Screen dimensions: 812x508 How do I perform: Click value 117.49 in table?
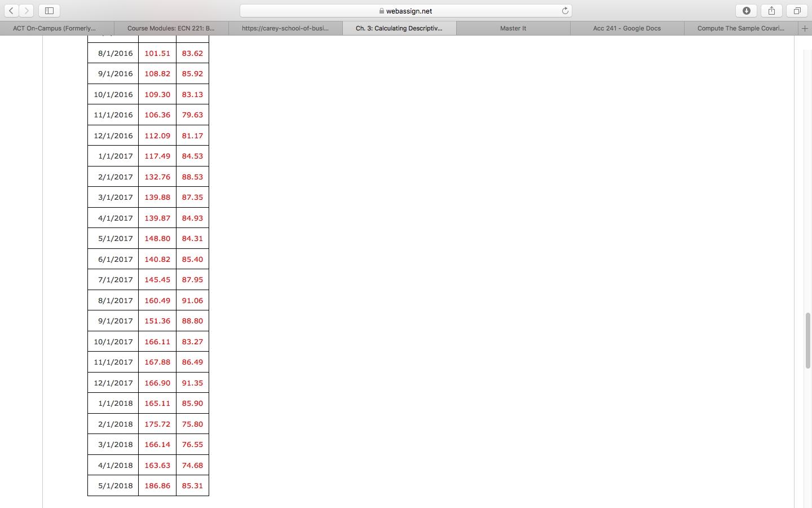pos(157,156)
